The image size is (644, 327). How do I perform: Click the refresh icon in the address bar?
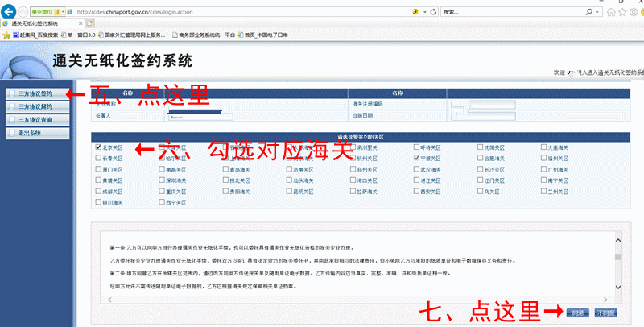pos(432,12)
